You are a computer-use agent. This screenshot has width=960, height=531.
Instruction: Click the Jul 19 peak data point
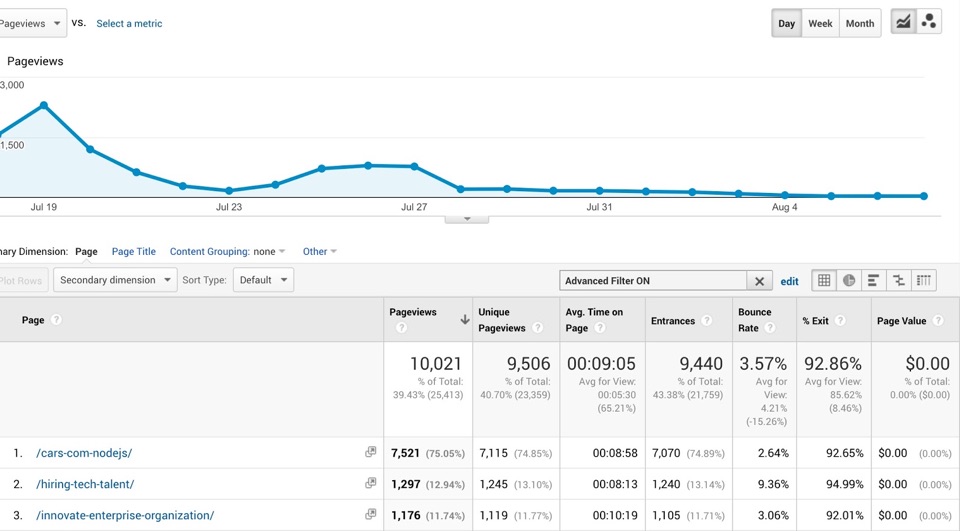coord(43,105)
